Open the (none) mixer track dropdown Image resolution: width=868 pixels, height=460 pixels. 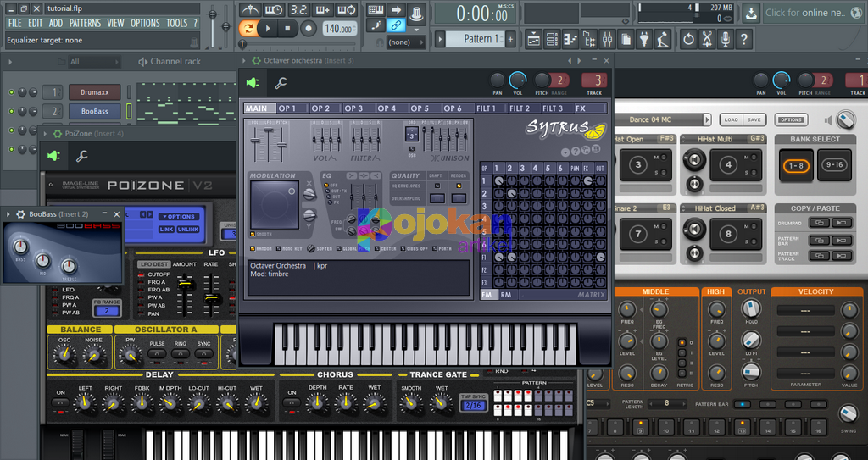406,42
